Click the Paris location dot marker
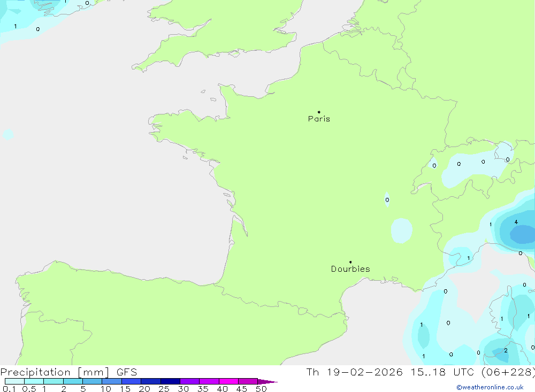This screenshot has width=535, height=392. (319, 112)
